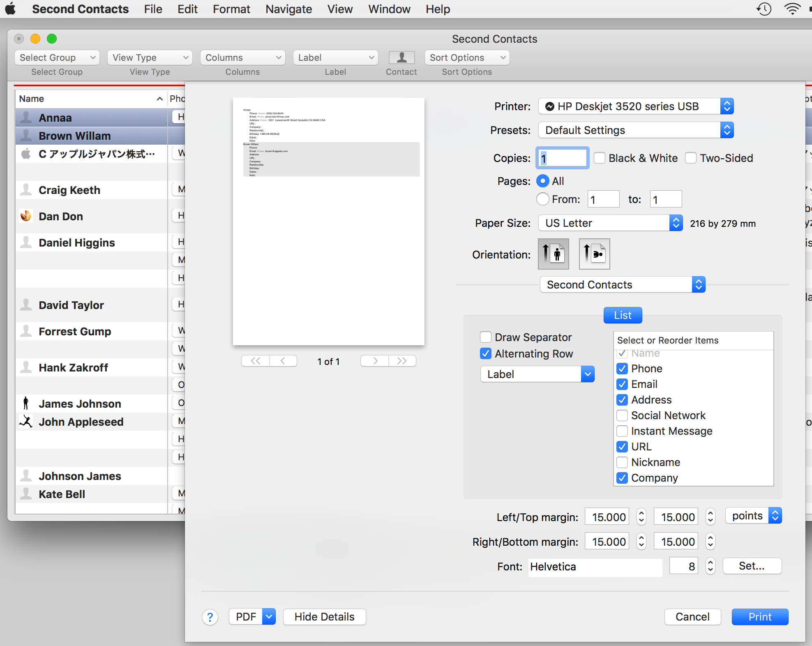
Task: Click Hide Details button
Action: 324,616
